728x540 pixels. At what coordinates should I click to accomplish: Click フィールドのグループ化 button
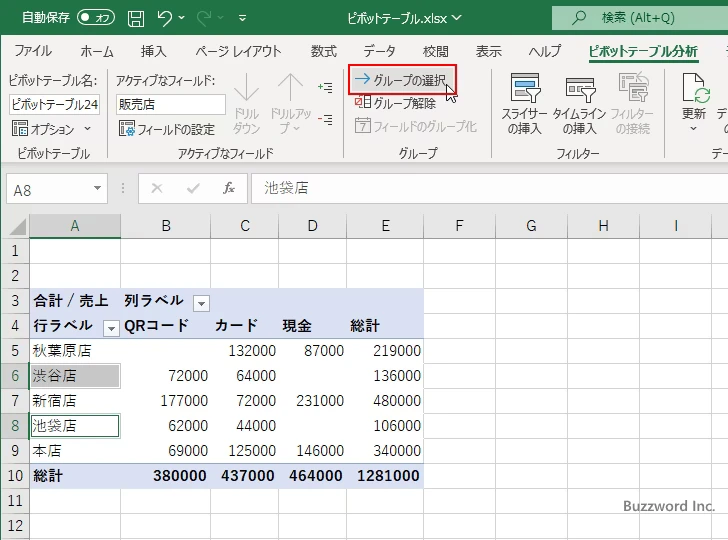click(416, 126)
